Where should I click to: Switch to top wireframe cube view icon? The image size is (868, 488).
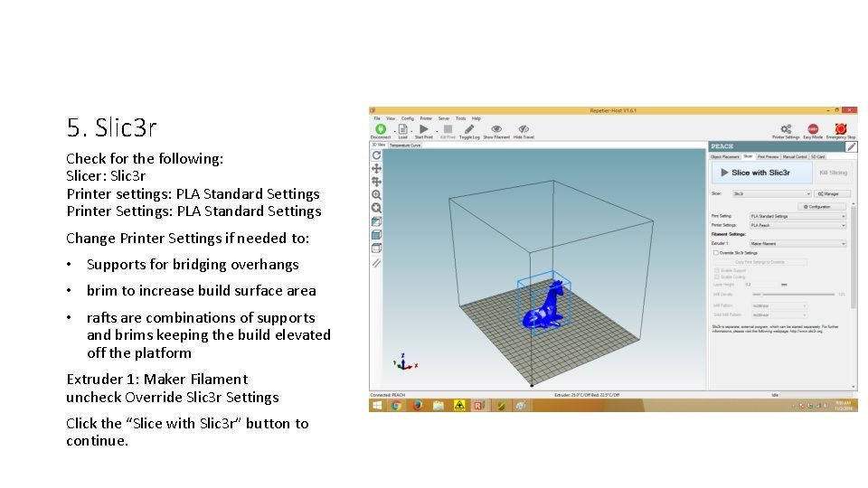(x=376, y=248)
